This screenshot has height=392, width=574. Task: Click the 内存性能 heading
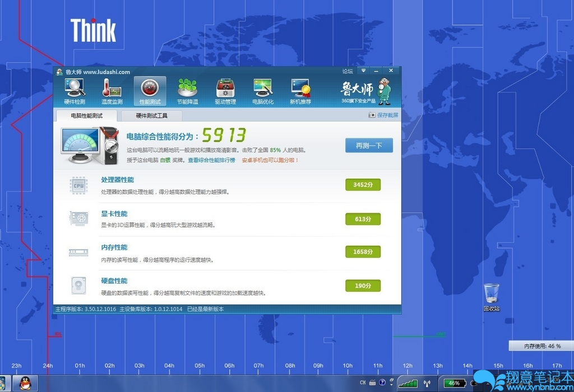(x=114, y=247)
